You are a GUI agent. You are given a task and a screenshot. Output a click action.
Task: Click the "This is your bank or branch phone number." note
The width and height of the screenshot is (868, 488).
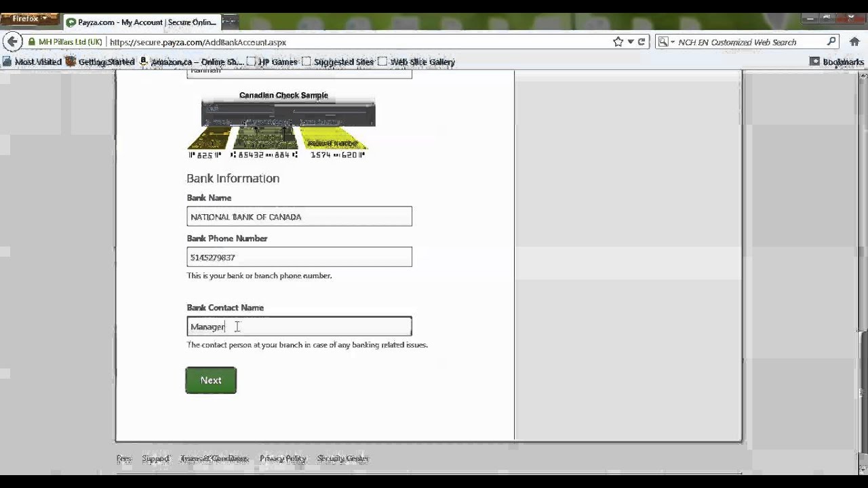click(259, 276)
